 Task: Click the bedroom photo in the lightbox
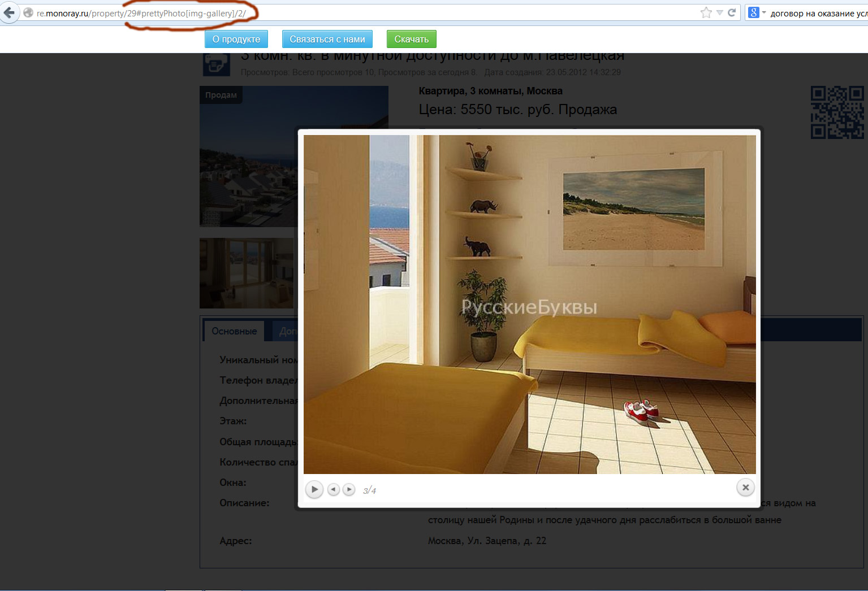pos(530,305)
